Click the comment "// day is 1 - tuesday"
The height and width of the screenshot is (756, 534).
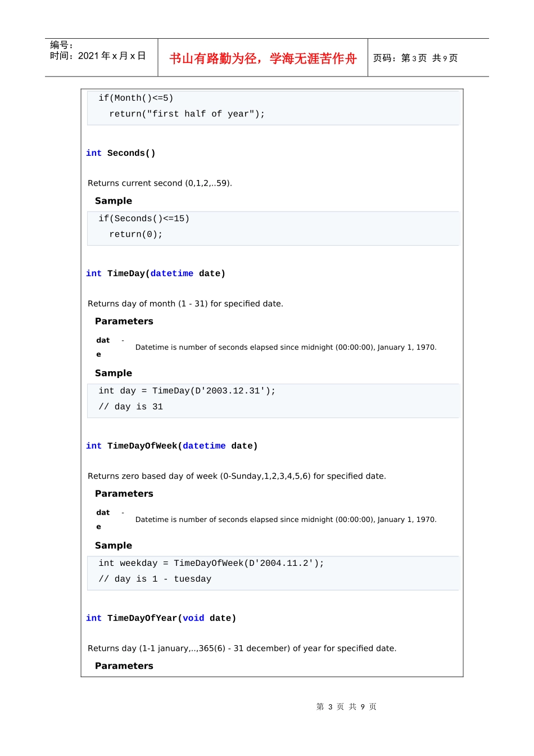point(155,579)
